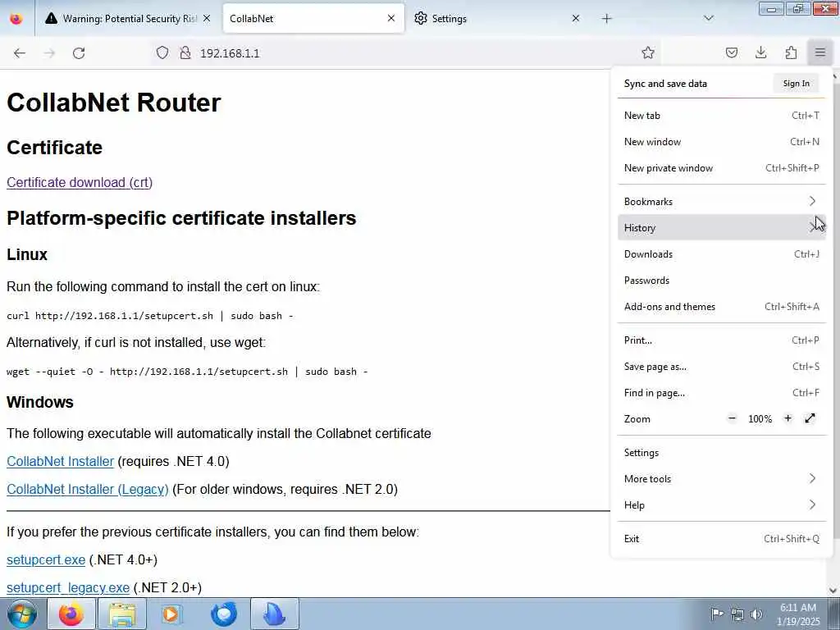
Task: Decrease zoom with minus button
Action: click(733, 418)
